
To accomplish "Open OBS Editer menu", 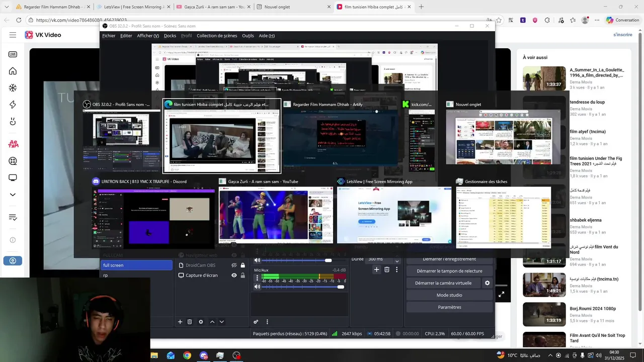I will (126, 36).
